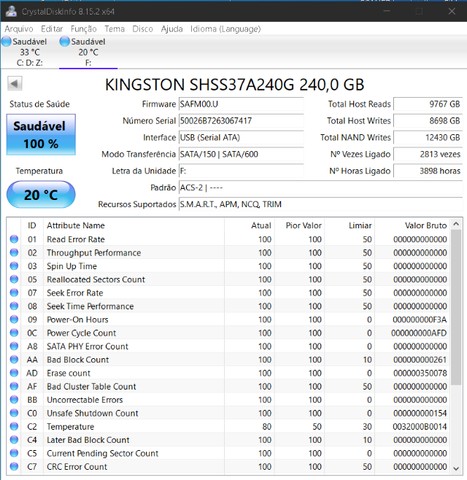Screen dimensions: 467x480
Task: Open the Função menu
Action: pos(84,29)
